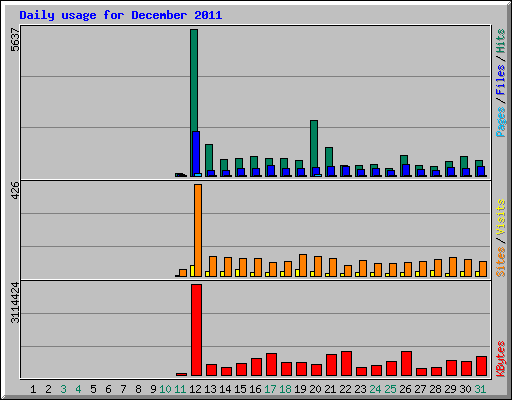Click day label 15 on the x-axis

[240, 389]
